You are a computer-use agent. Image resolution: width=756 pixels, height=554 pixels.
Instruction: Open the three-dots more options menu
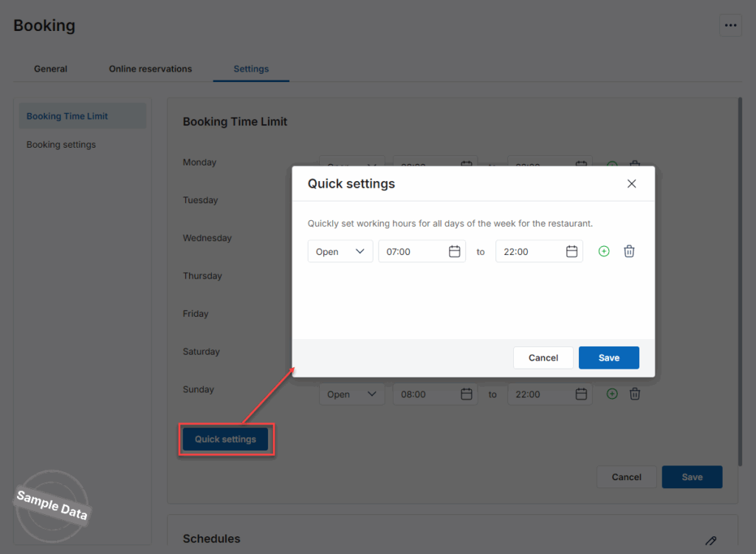(730, 25)
